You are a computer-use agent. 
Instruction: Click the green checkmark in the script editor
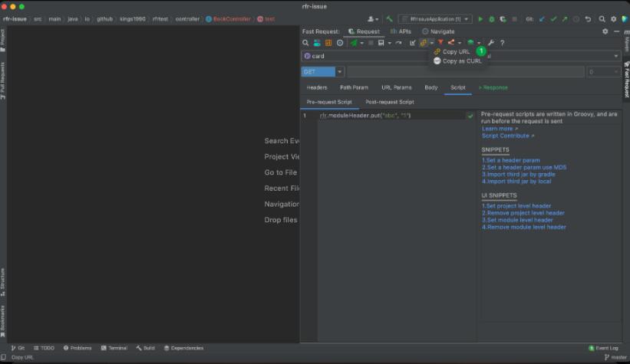(470, 116)
